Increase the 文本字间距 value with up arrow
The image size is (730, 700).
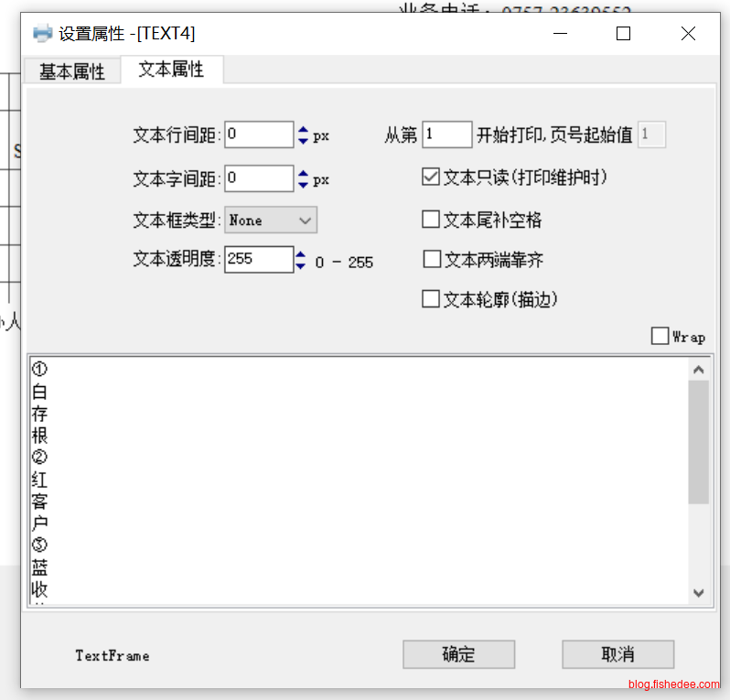[303, 173]
